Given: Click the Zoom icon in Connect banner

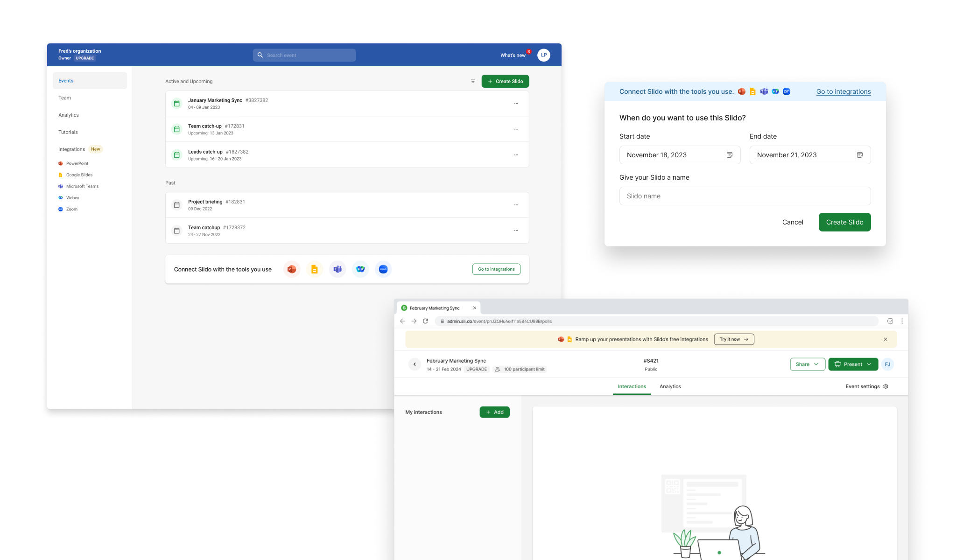Looking at the screenshot, I should coord(383,269).
